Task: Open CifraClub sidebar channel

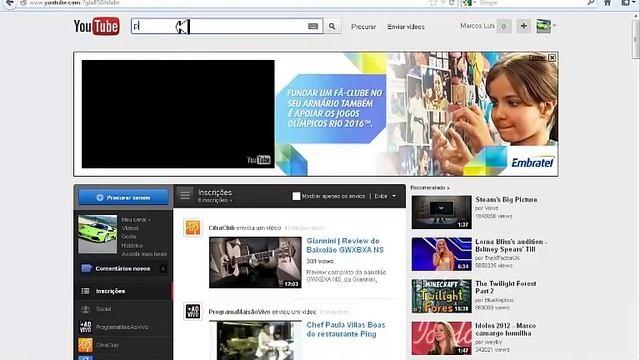Action: click(x=123, y=345)
